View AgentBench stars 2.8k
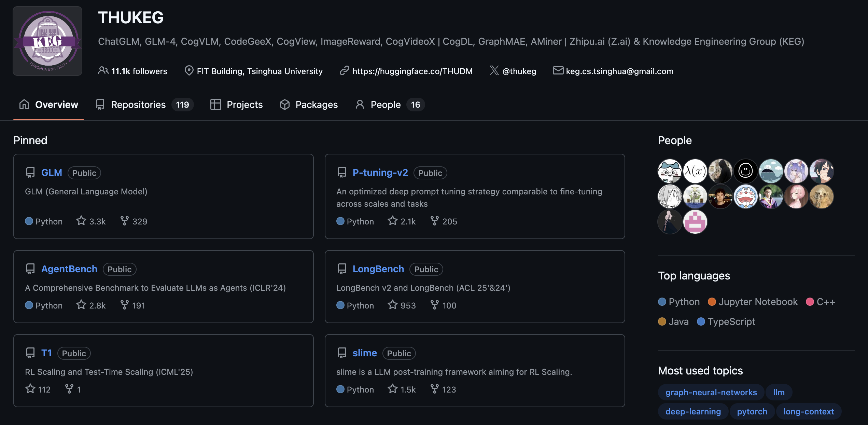868x425 pixels. point(91,305)
